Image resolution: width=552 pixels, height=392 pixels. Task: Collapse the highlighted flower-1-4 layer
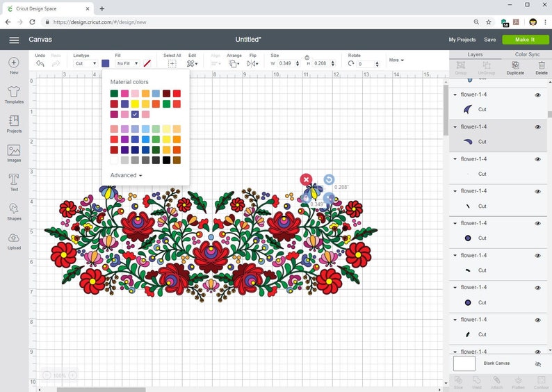click(x=455, y=126)
